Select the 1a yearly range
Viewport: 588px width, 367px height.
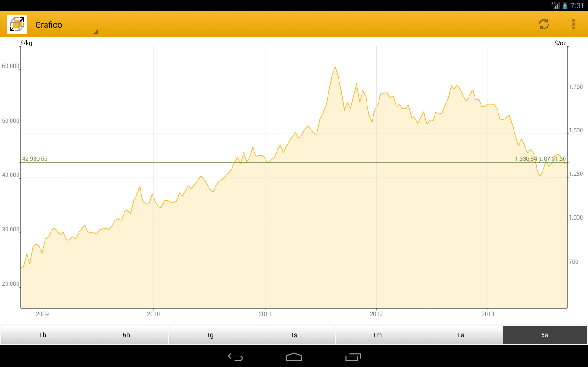[x=461, y=335]
